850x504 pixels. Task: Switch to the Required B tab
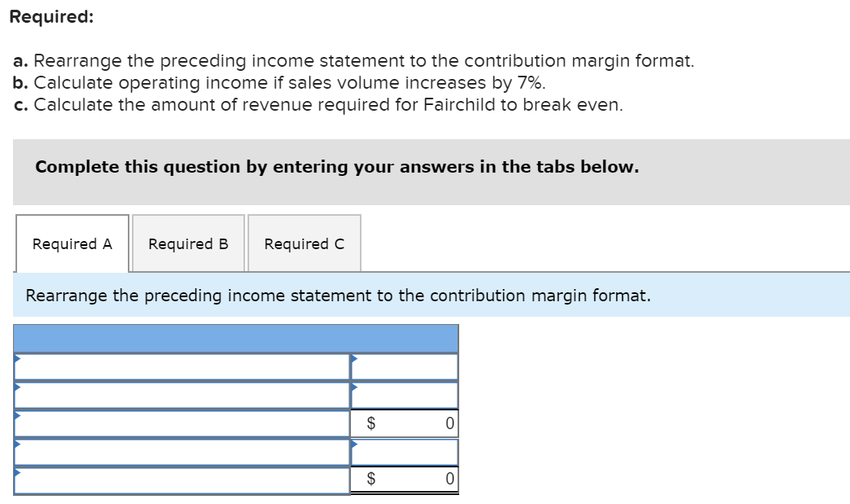tap(188, 243)
